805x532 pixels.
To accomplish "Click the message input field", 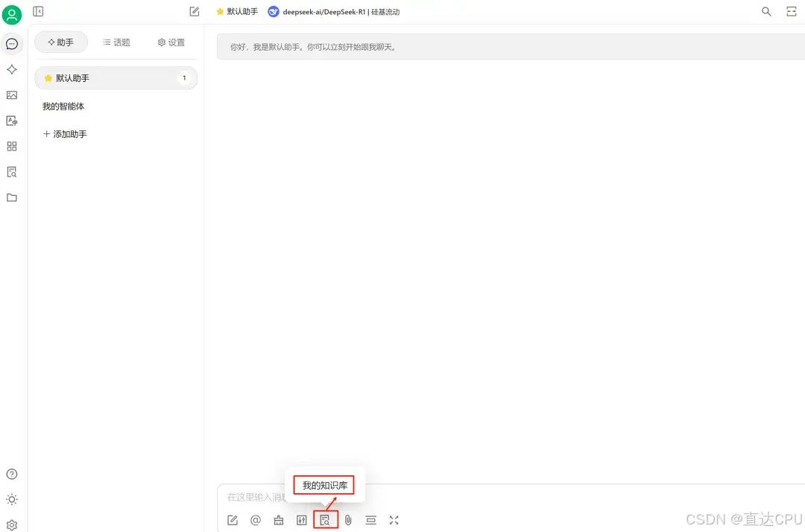I will pos(511,497).
